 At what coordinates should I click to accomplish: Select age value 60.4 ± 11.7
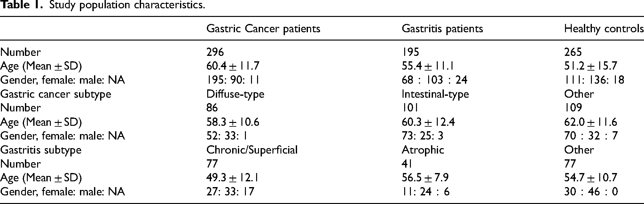(x=233, y=66)
